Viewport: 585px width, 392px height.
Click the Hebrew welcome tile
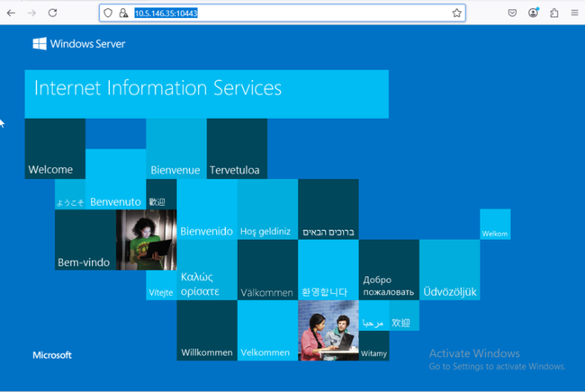[328, 209]
